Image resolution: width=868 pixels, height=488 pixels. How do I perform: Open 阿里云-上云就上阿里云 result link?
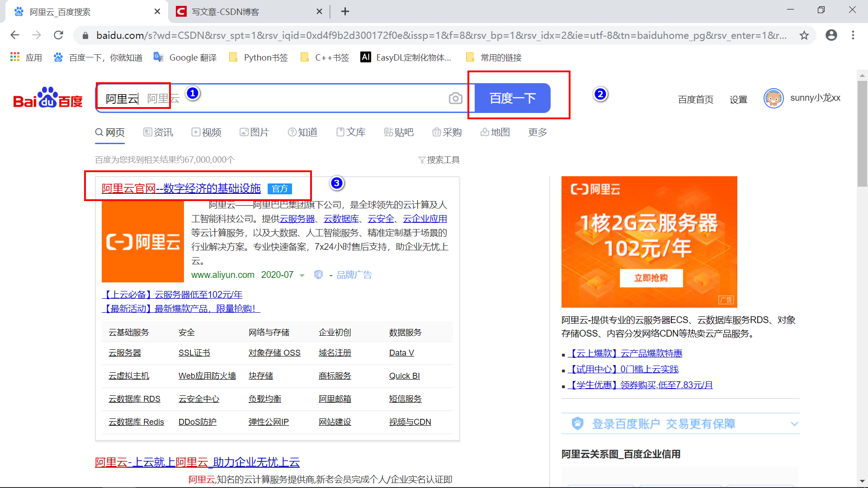pos(198,462)
